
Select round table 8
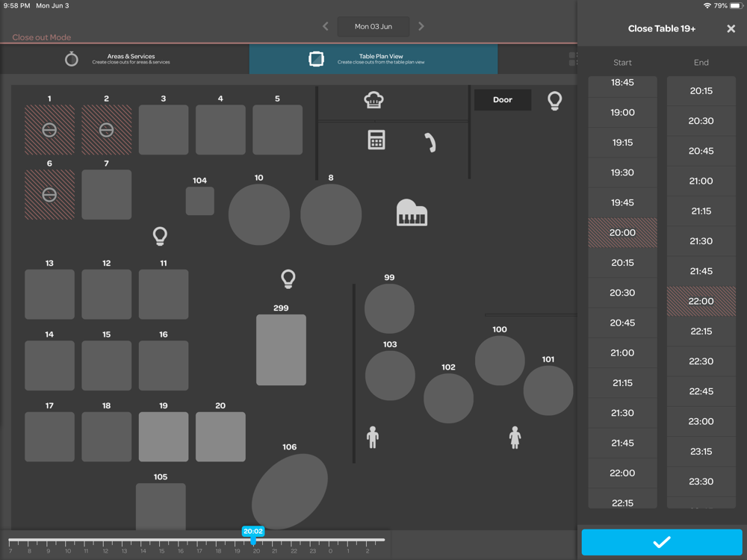[331, 215]
